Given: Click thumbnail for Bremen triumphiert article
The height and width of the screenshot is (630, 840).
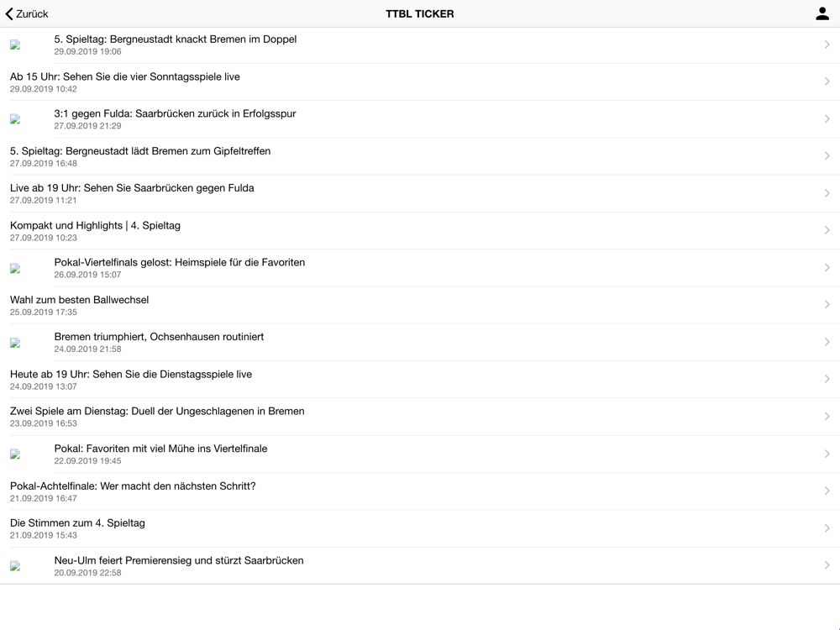Looking at the screenshot, I should click(15, 343).
